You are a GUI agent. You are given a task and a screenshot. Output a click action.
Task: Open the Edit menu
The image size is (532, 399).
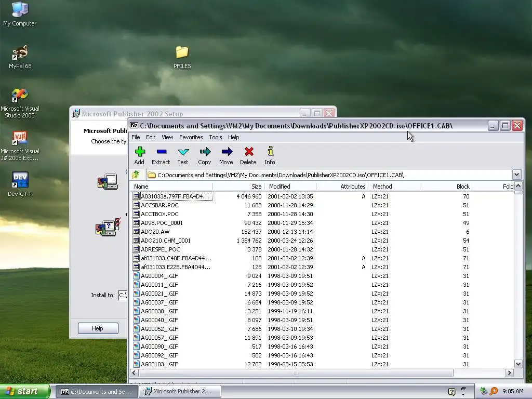coord(151,137)
